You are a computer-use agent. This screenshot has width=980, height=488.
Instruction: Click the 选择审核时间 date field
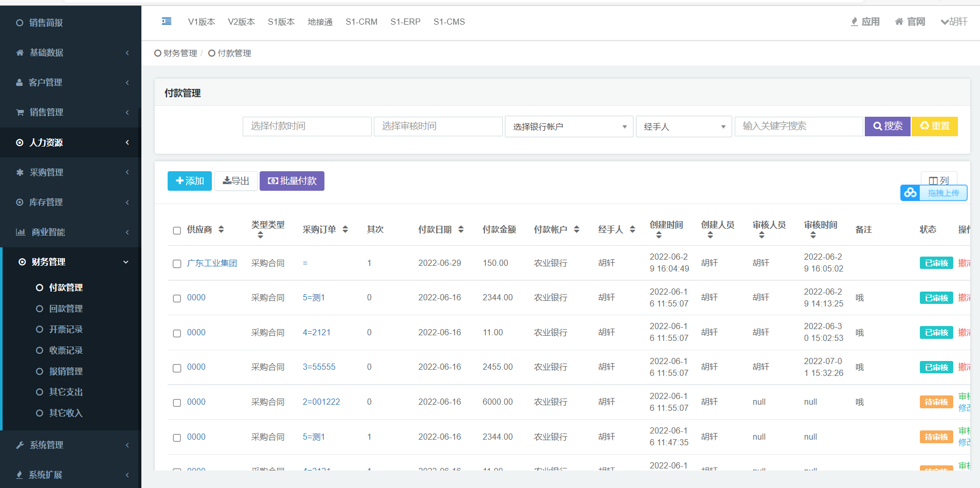click(438, 126)
